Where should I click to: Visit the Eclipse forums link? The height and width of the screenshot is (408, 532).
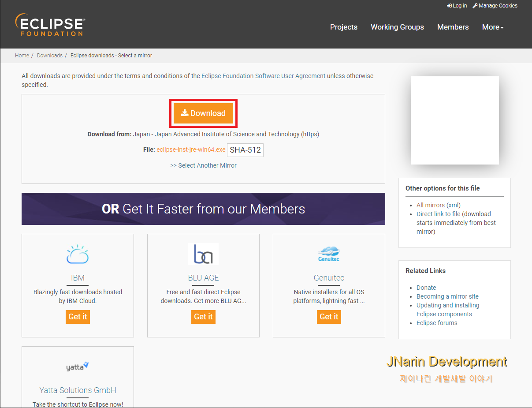coord(437,323)
